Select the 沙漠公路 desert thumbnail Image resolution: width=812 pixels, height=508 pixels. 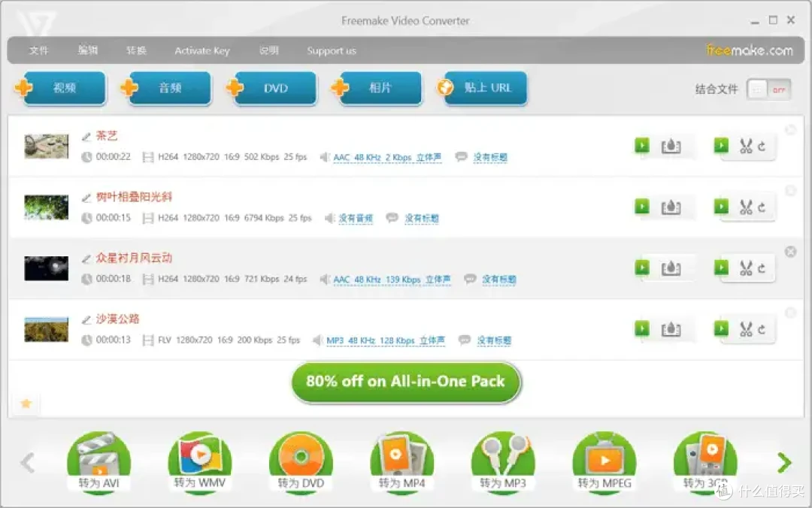[x=47, y=329]
